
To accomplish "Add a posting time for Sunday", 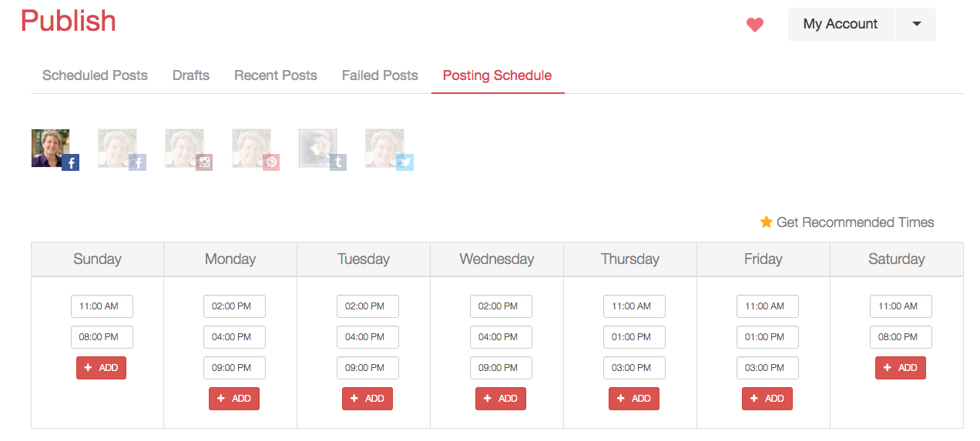I will pyautogui.click(x=101, y=368).
